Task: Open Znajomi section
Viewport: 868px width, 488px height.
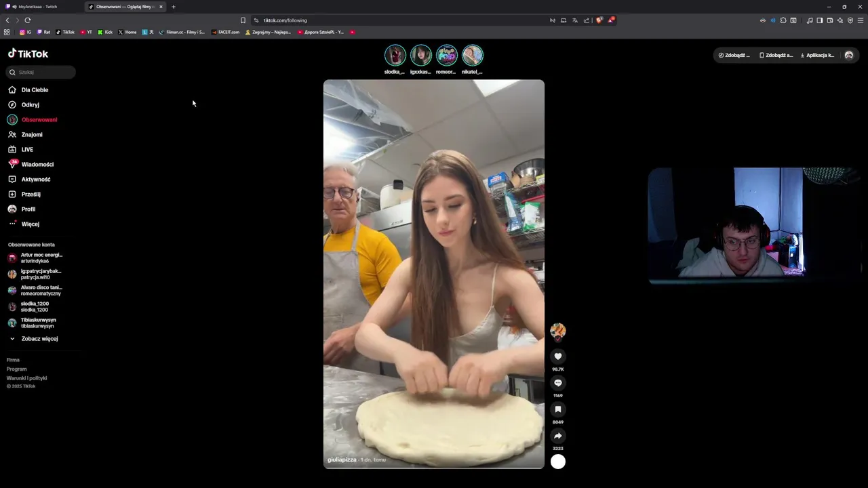Action: pyautogui.click(x=25, y=134)
